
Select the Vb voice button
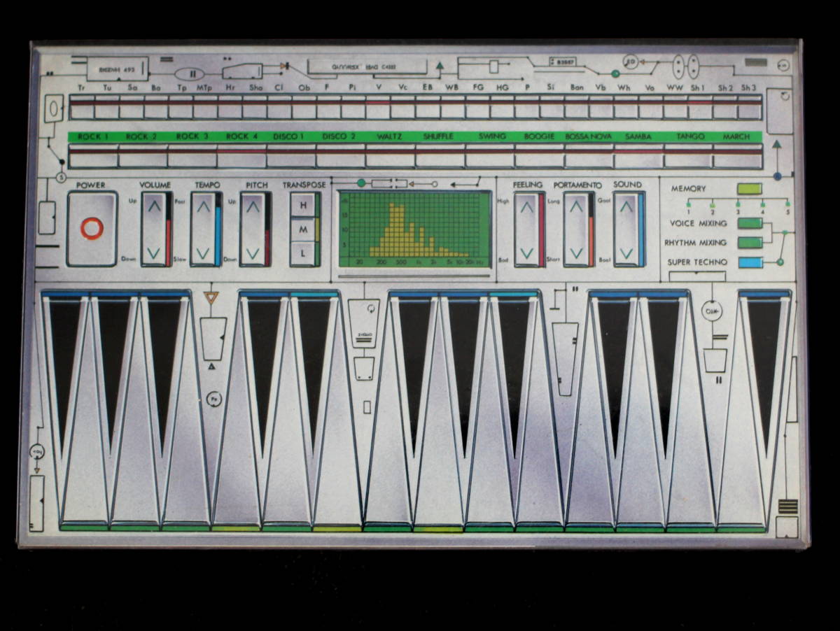pyautogui.click(x=601, y=107)
